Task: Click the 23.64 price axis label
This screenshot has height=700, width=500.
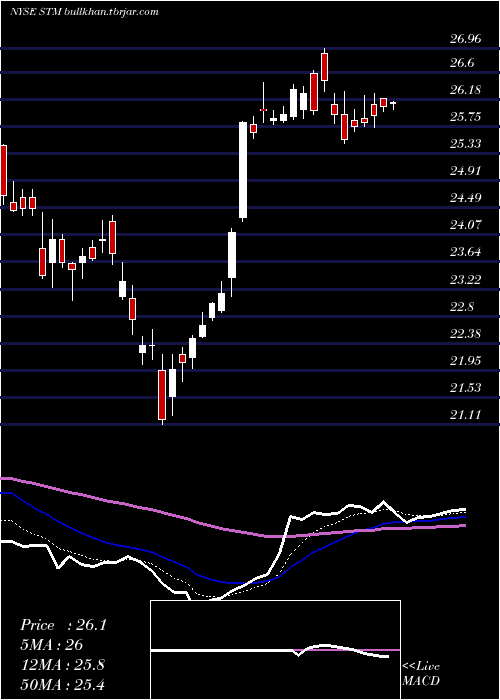Action: (466, 252)
